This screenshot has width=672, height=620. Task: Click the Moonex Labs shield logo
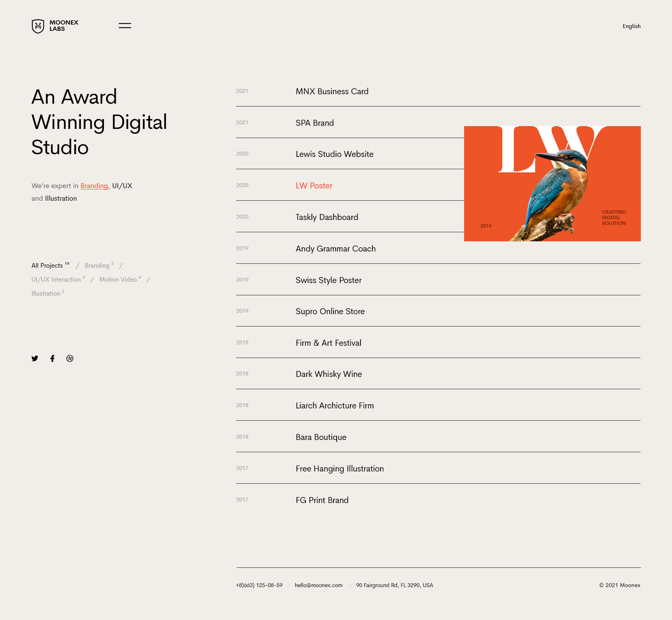[x=38, y=26]
